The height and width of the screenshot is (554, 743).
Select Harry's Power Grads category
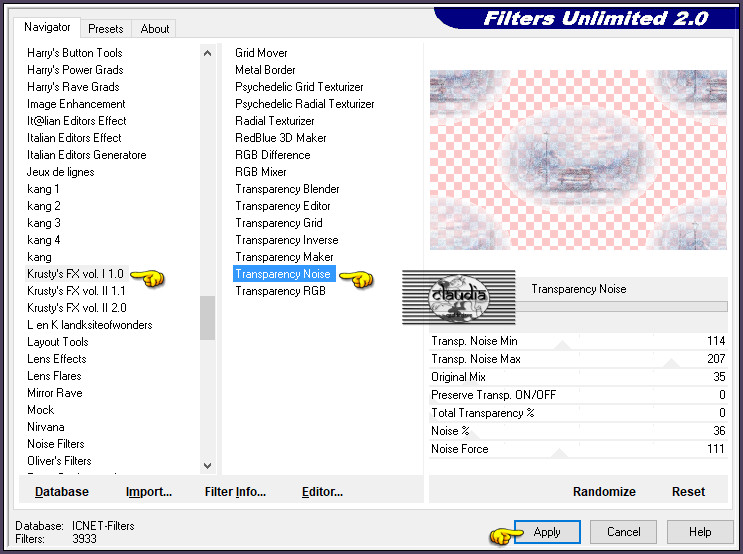(x=75, y=70)
